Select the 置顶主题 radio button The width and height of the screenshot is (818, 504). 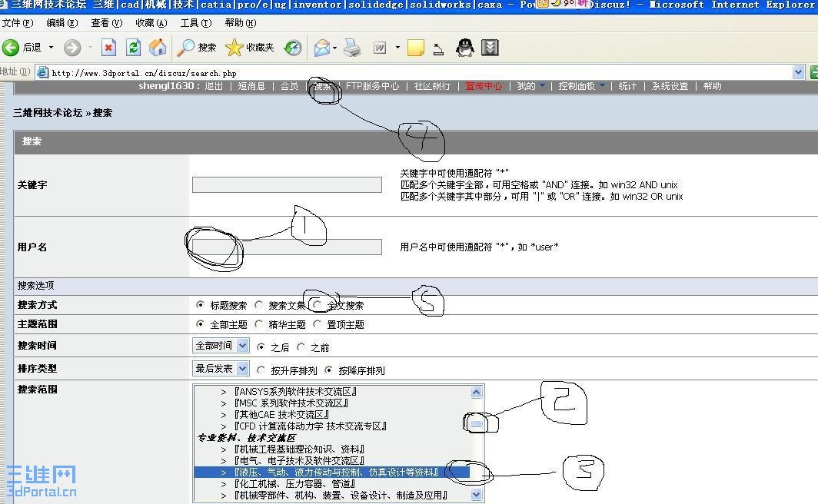pyautogui.click(x=317, y=323)
